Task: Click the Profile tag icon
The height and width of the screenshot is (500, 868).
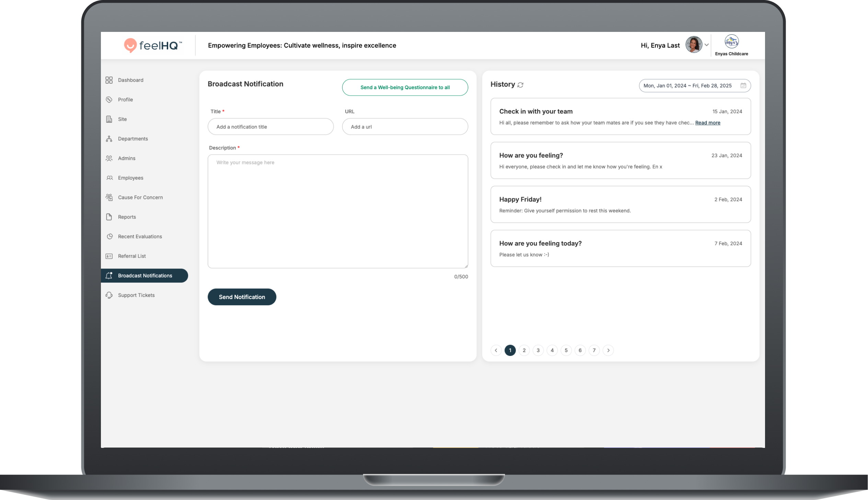Action: click(x=109, y=99)
